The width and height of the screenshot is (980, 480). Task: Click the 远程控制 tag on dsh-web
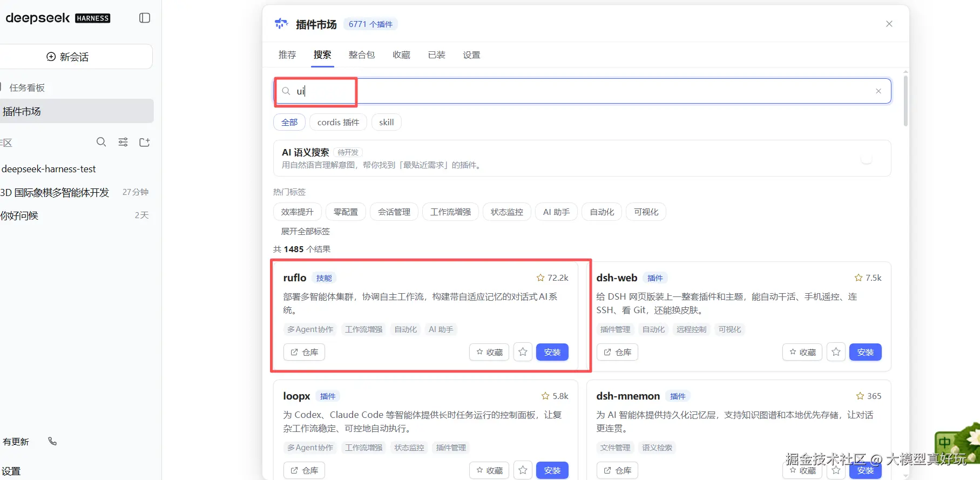[x=692, y=329]
